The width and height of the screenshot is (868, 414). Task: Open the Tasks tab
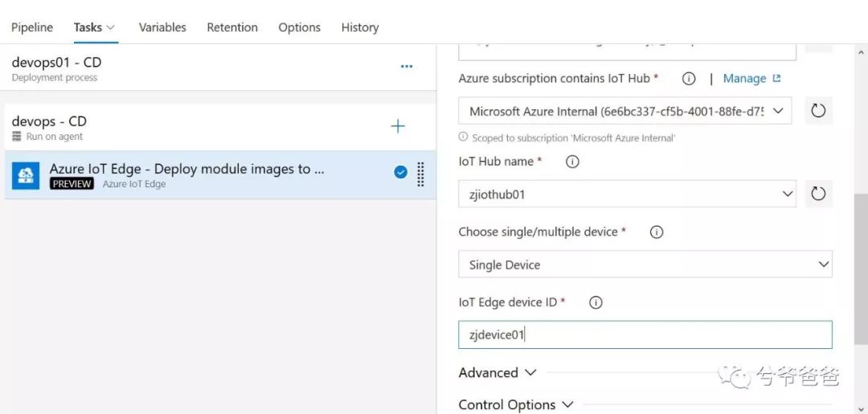pos(88,27)
